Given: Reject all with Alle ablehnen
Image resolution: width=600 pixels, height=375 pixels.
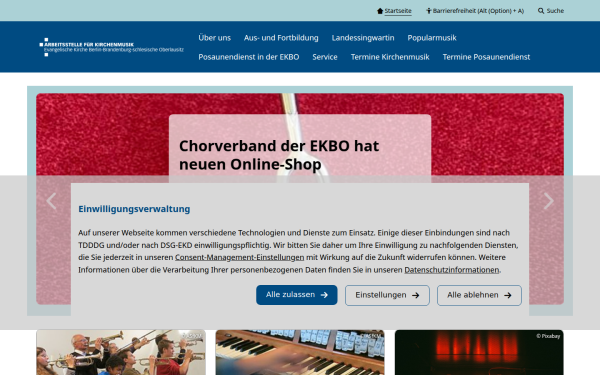Looking at the screenshot, I should click(x=479, y=295).
